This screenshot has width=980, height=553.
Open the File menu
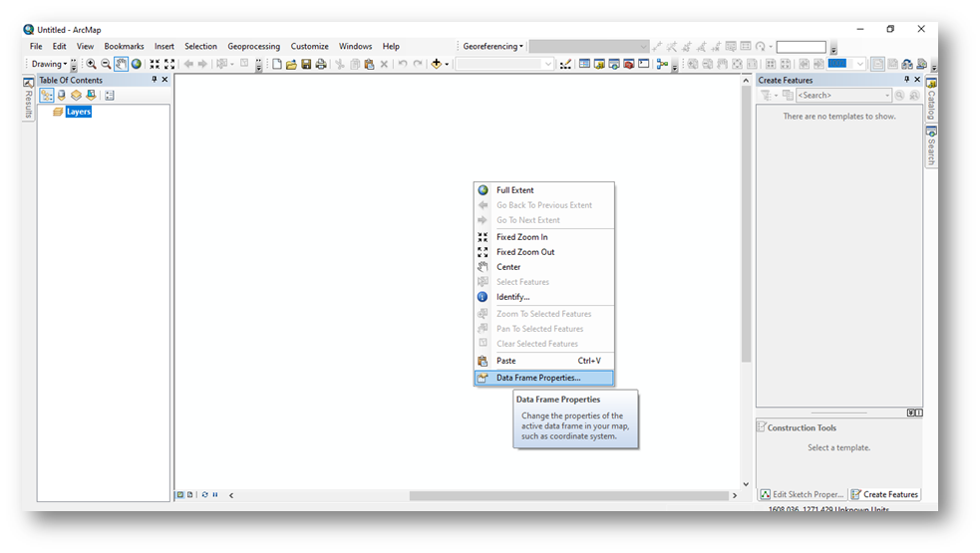point(36,46)
